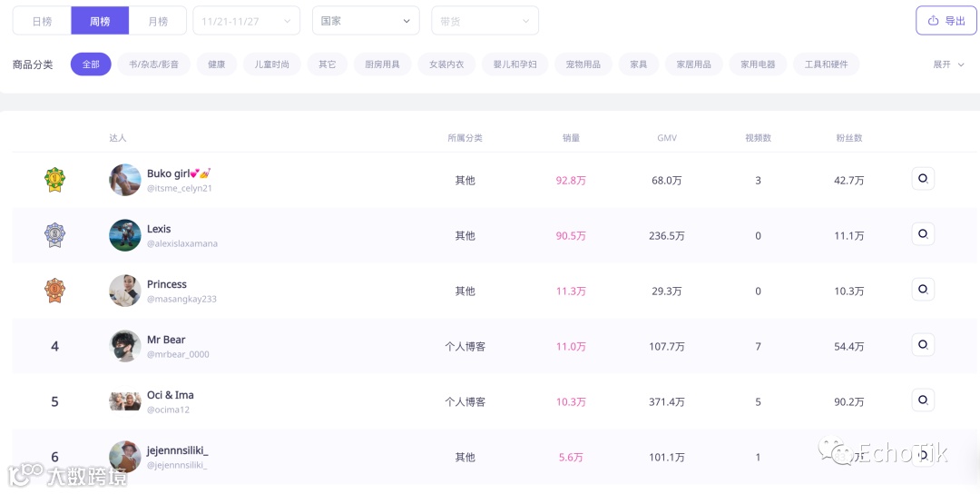Open the 11/21-11/27 date range dropdown

click(x=247, y=21)
